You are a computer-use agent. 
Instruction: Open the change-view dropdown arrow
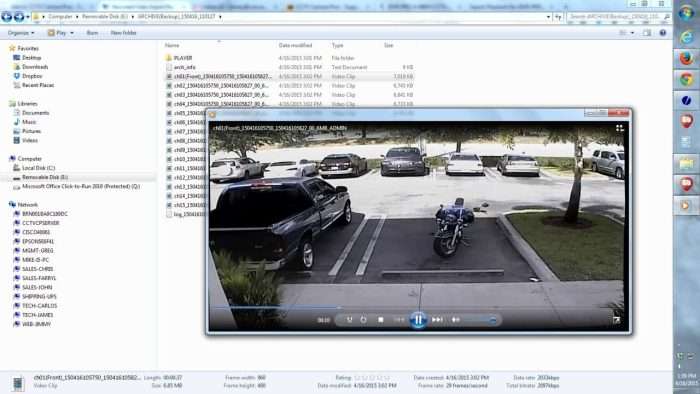(632, 33)
